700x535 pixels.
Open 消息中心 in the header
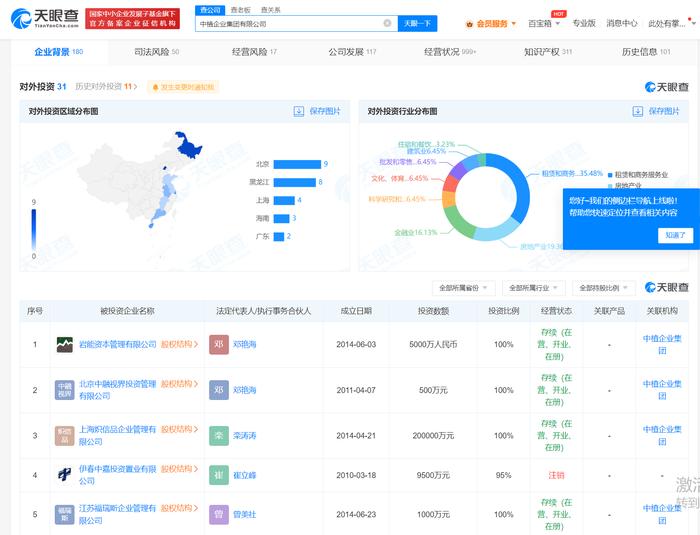pyautogui.click(x=621, y=23)
